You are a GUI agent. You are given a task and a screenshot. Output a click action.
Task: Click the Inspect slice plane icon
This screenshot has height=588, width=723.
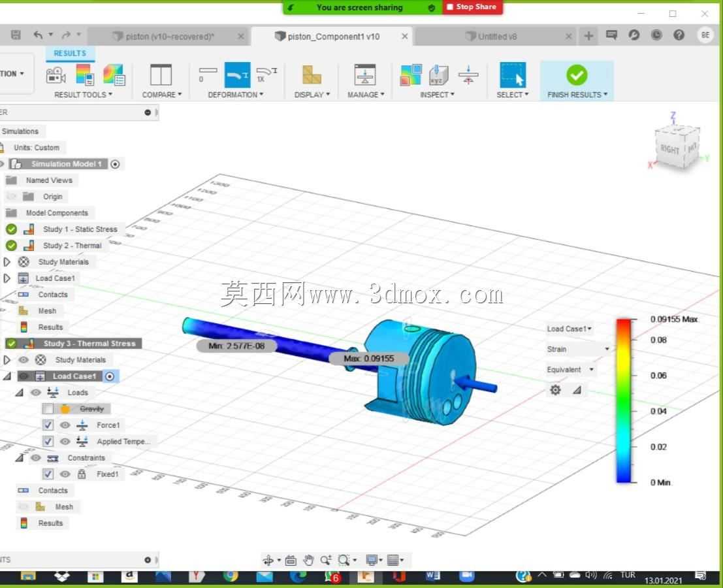(x=468, y=74)
